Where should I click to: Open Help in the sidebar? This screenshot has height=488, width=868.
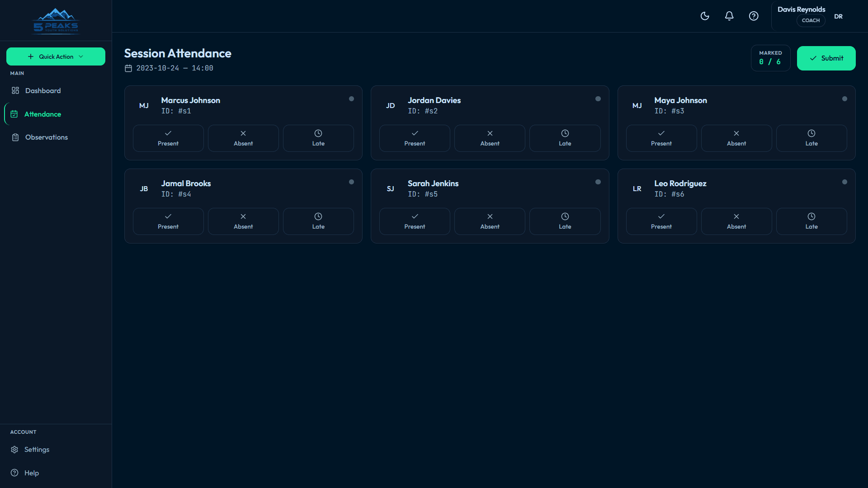click(56, 473)
